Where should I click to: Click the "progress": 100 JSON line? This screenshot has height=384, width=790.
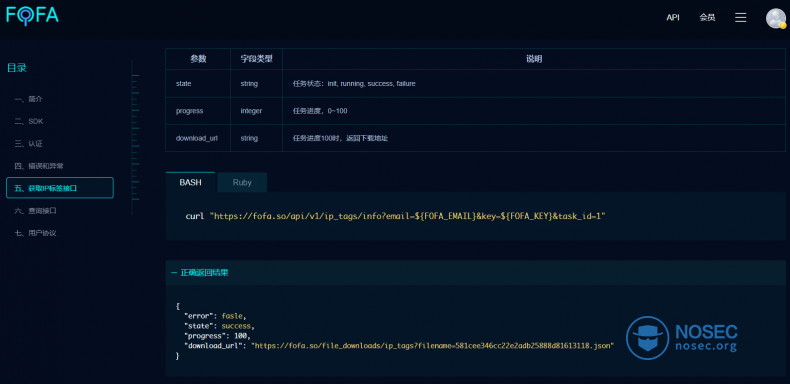(x=217, y=336)
